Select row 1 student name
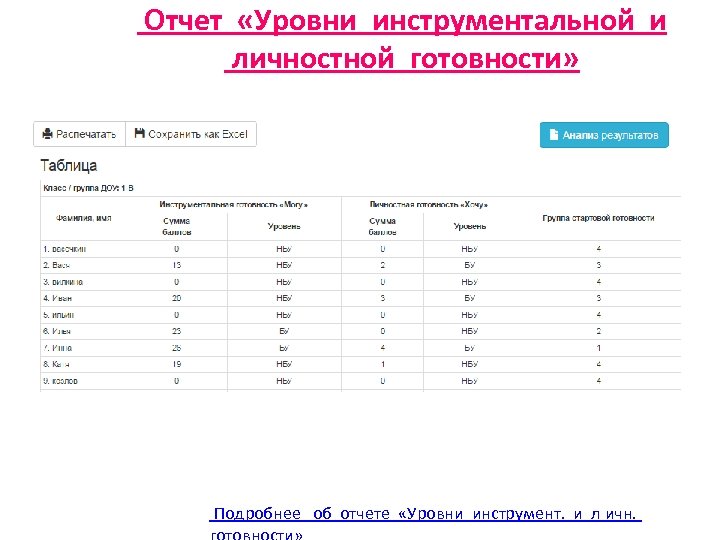This screenshot has width=720, height=540. click(65, 249)
